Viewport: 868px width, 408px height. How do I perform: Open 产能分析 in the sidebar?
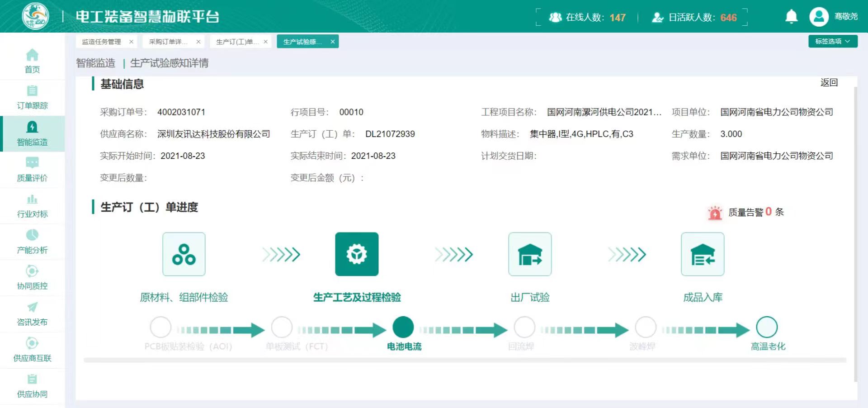tap(32, 242)
